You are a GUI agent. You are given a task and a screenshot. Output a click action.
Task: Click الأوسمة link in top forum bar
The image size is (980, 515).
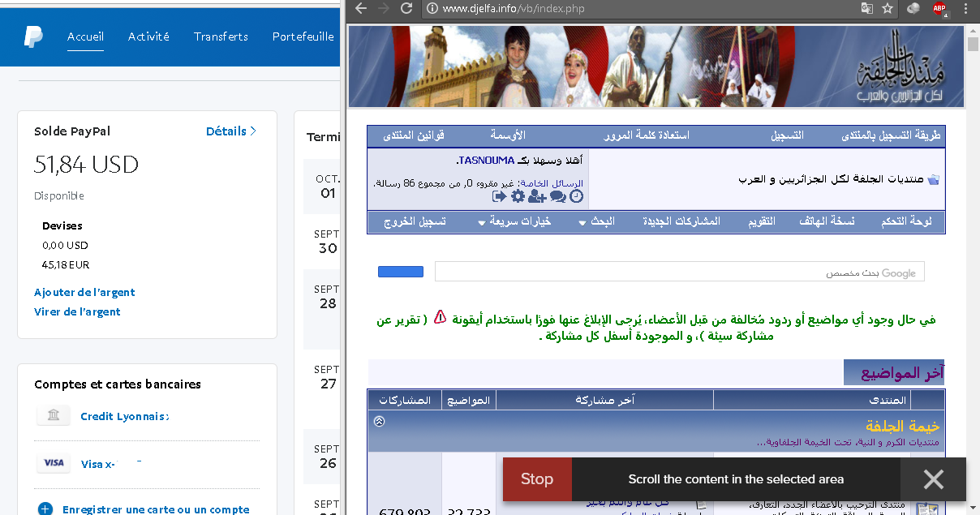[x=509, y=135]
